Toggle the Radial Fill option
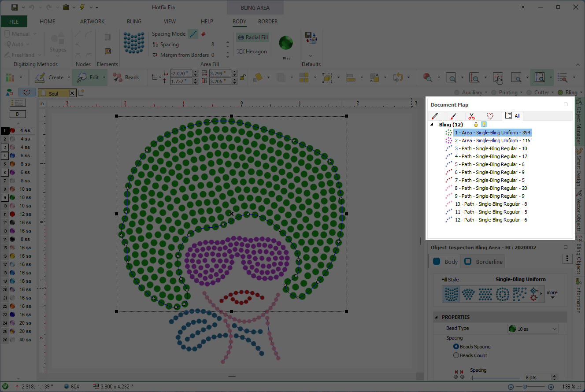Image resolution: width=585 pixels, height=392 pixels. tap(253, 37)
